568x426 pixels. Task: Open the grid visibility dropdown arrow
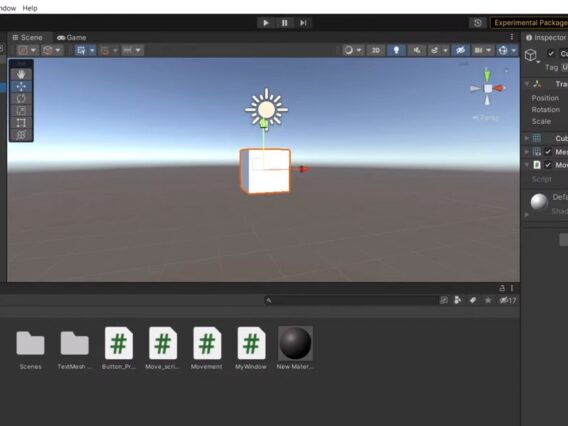tap(92, 50)
